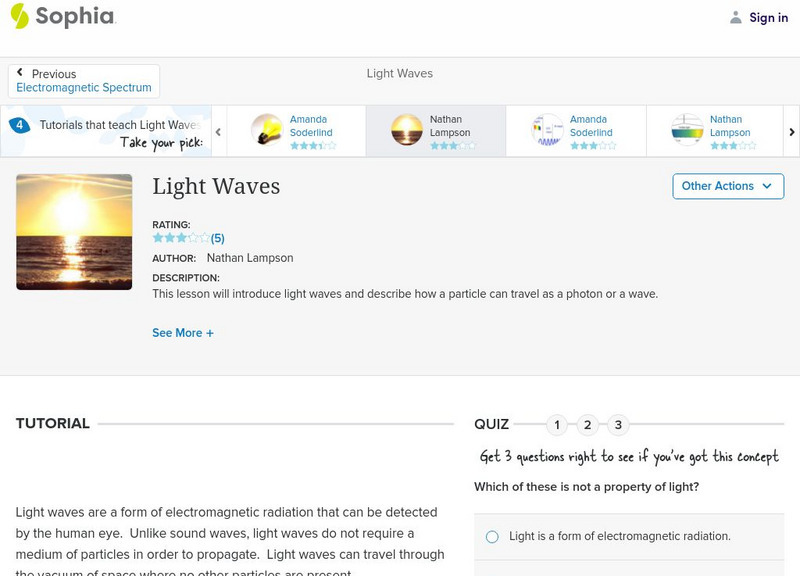Open second Amanda Soderlind wave tutorial
Viewport: 800px width, 576px height.
click(x=575, y=131)
